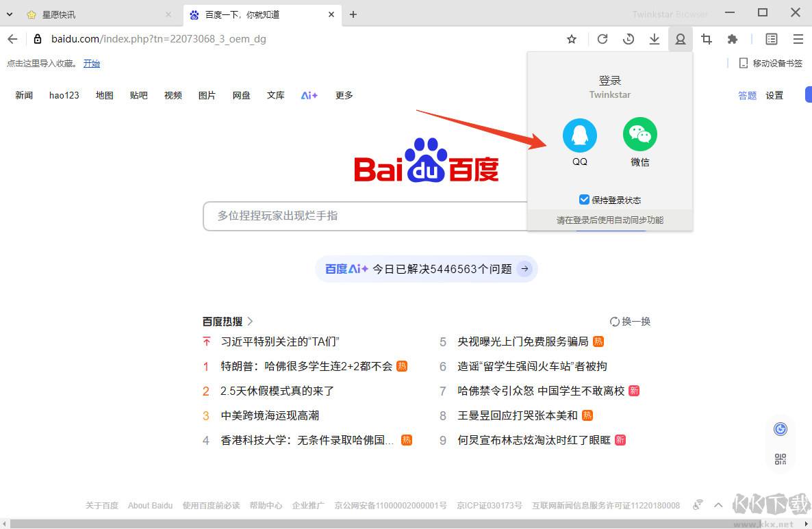Toggle the sidebar panel icon
812x529 pixels.
pyautogui.click(x=772, y=39)
